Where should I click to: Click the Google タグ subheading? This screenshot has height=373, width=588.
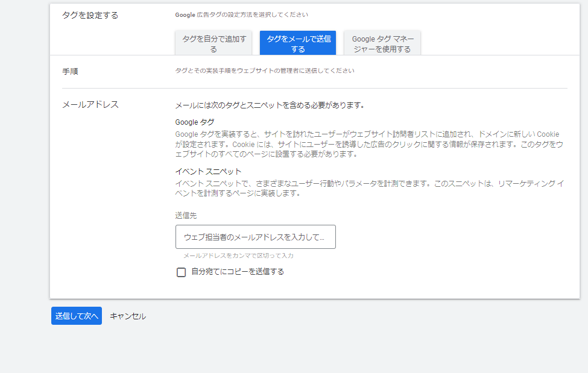(x=194, y=122)
